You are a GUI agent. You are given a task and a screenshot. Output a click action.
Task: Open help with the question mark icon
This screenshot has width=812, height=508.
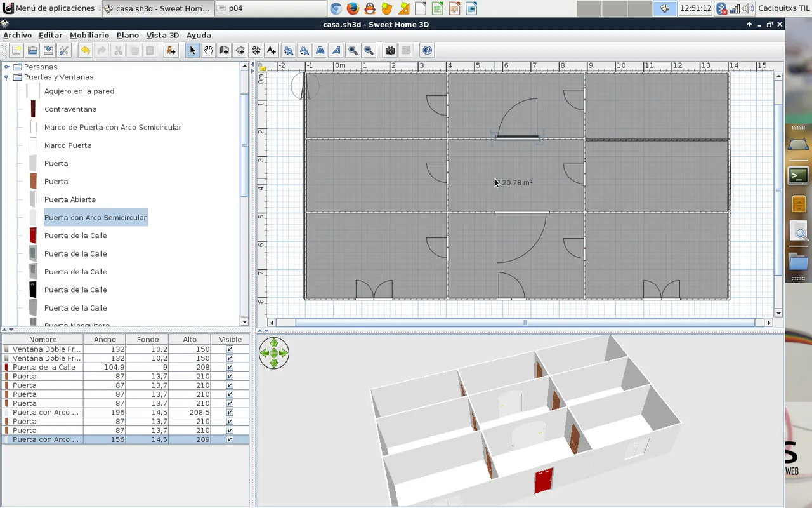pyautogui.click(x=428, y=50)
